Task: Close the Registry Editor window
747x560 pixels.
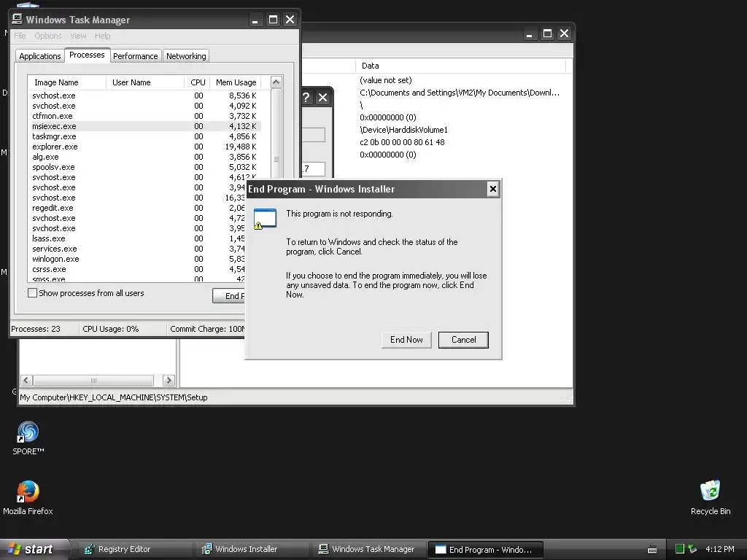Action: [564, 34]
